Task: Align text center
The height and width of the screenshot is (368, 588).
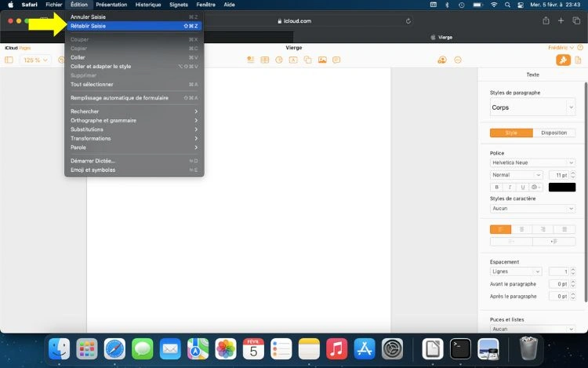Action: pyautogui.click(x=521, y=229)
